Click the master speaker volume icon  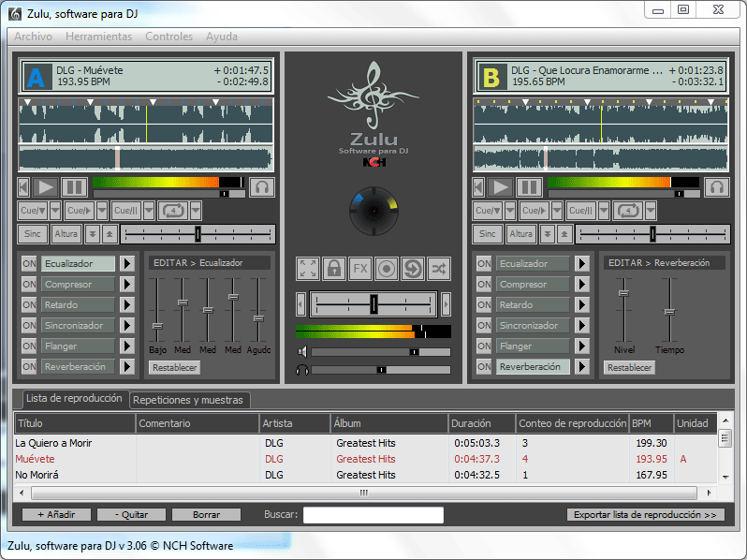(302, 352)
